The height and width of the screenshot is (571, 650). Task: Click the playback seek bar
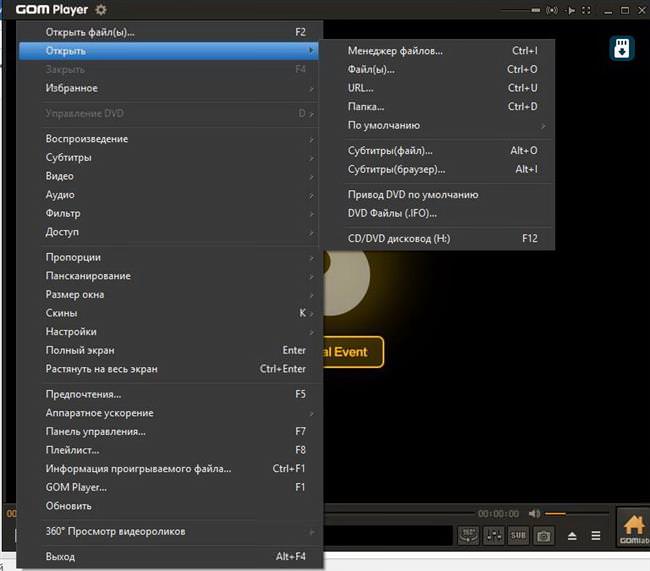399,514
